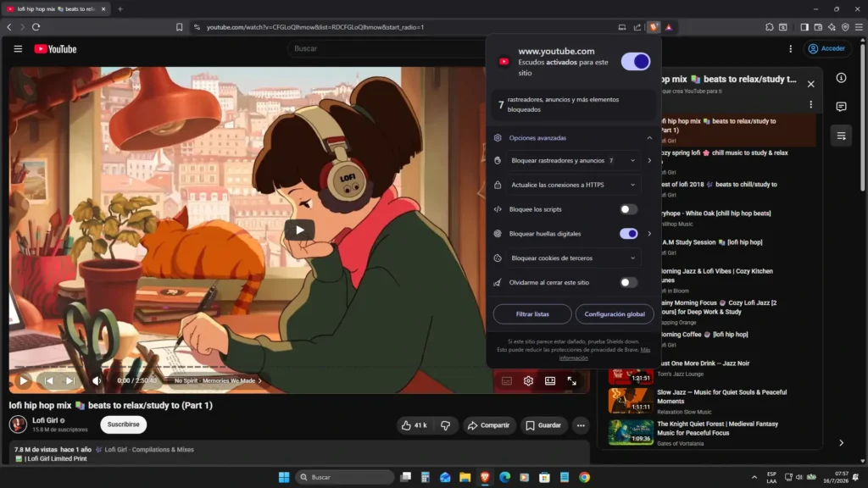Open Actualice las conexiones a HTTPS dropdown

tap(573, 185)
